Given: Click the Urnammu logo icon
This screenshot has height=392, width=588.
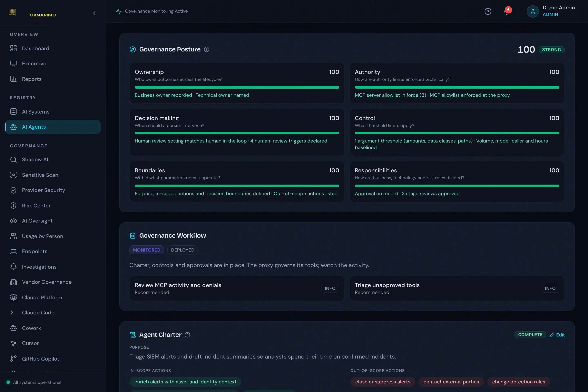Looking at the screenshot, I should (x=12, y=12).
